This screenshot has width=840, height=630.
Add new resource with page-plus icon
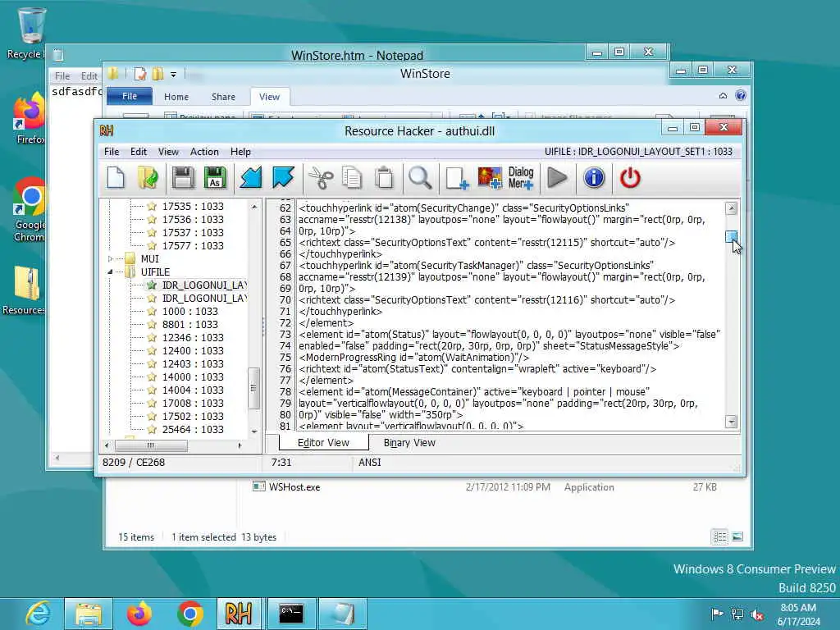[x=457, y=178]
